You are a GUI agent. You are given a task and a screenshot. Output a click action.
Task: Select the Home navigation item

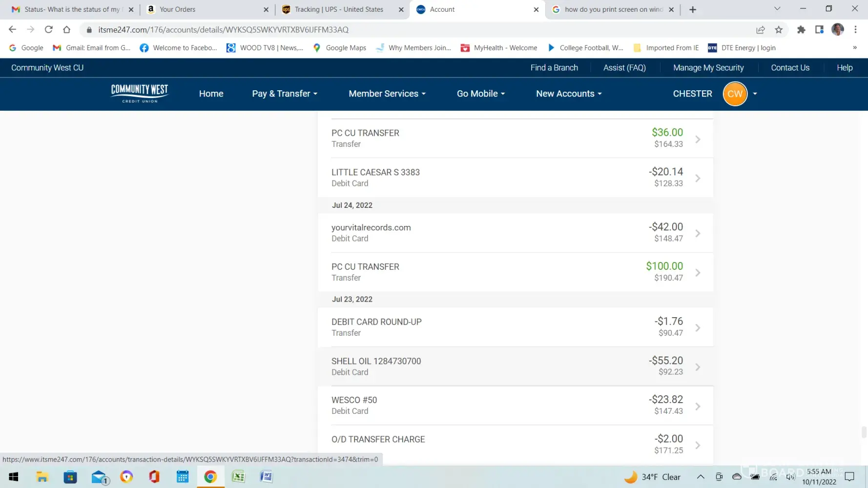211,94
